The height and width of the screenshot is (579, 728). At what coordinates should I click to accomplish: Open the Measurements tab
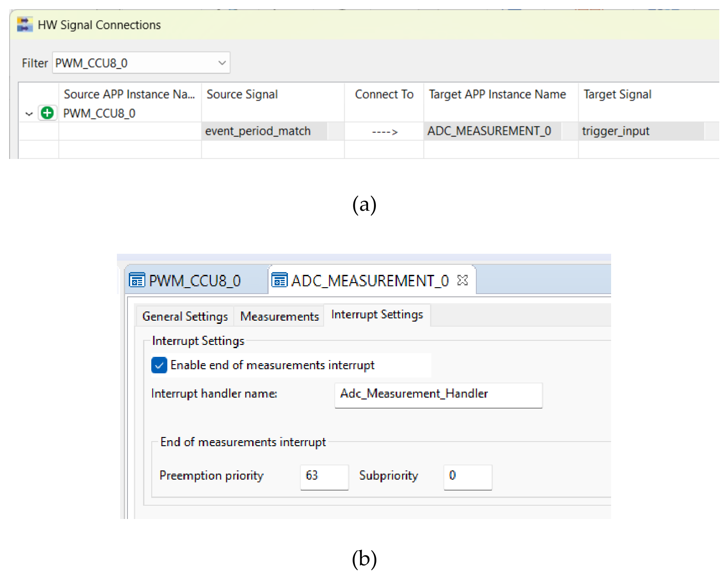[280, 316]
